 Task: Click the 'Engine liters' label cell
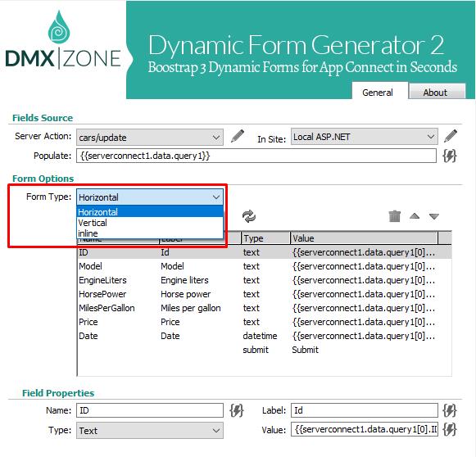[x=184, y=280]
